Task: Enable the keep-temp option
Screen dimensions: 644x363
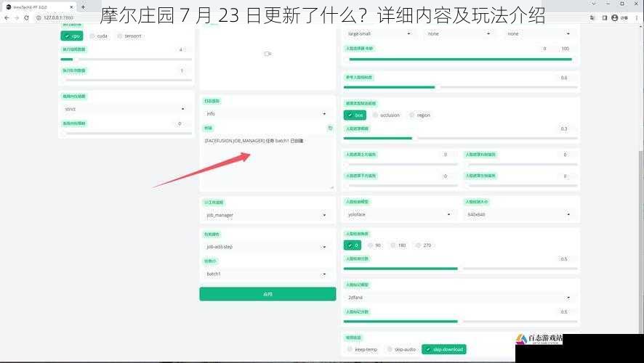Action: click(362, 349)
